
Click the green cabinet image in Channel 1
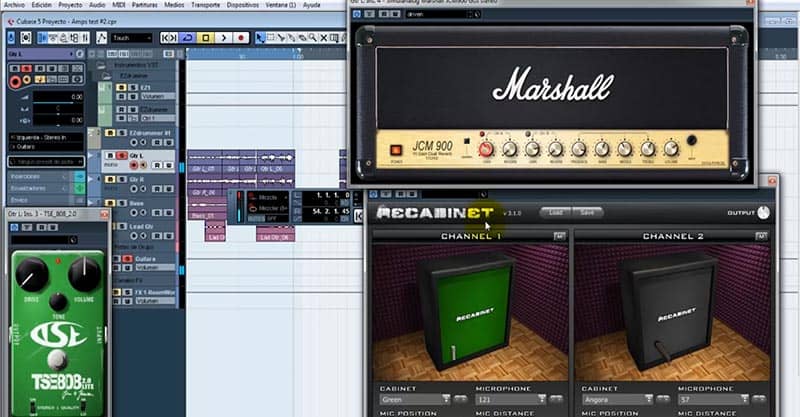(467, 311)
